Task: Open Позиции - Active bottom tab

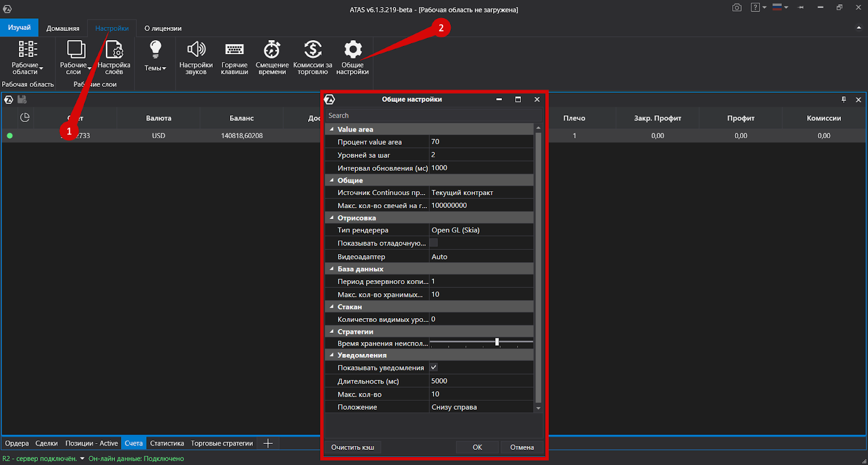Action: click(x=92, y=443)
